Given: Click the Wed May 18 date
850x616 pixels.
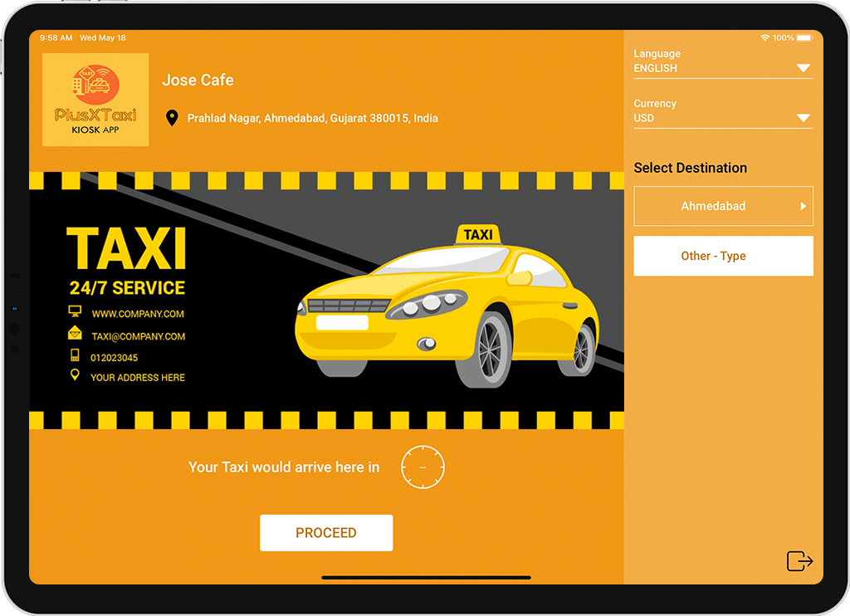Looking at the screenshot, I should (102, 38).
